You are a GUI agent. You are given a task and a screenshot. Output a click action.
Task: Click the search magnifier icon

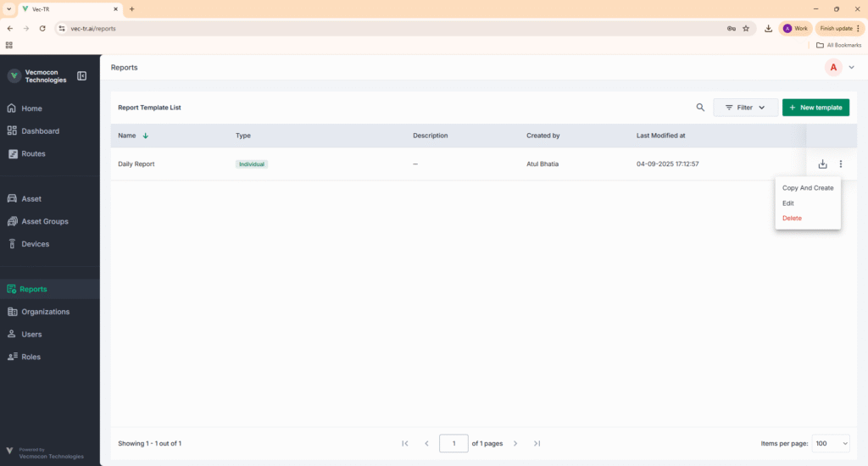click(700, 108)
